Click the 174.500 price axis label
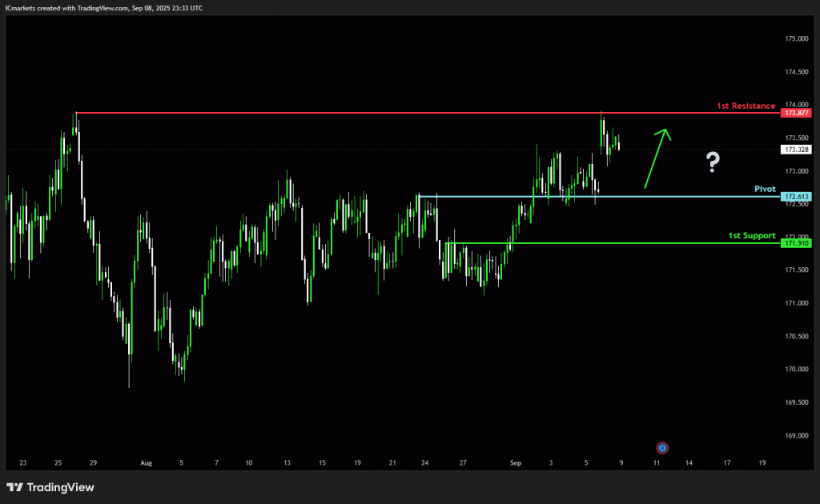The width and height of the screenshot is (820, 504). (797, 72)
